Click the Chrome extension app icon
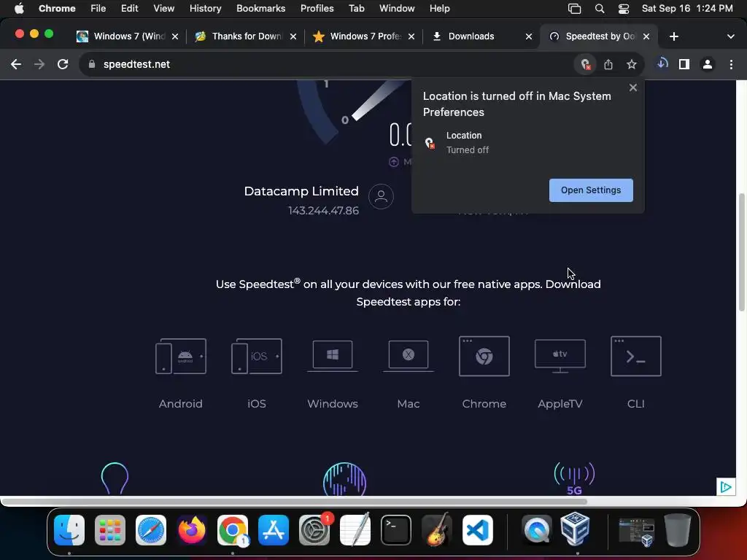 click(484, 356)
